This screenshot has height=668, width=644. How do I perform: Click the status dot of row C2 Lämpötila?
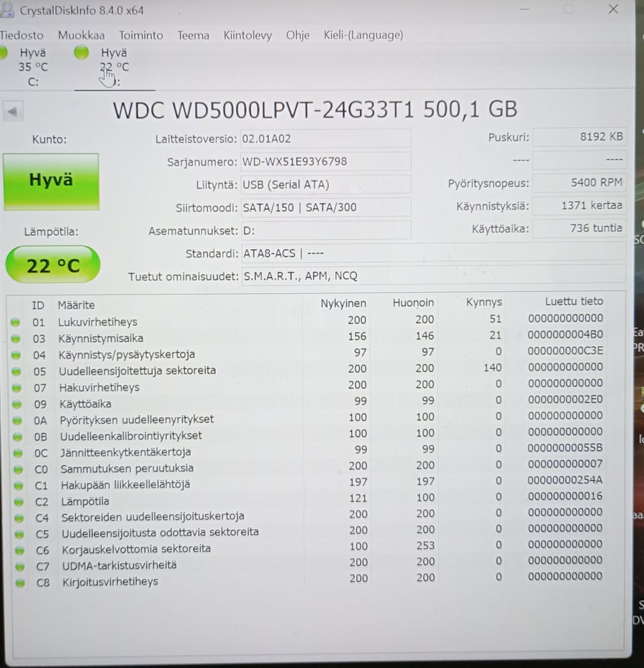(19, 502)
